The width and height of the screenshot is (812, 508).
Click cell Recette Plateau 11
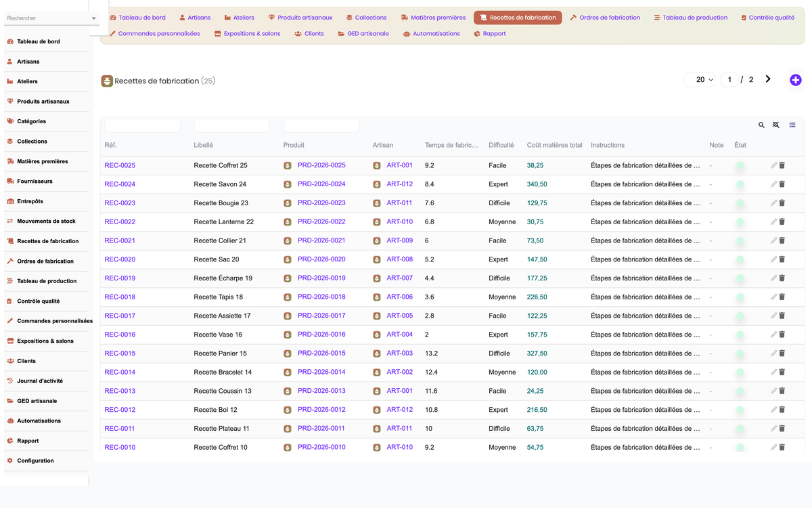(221, 429)
